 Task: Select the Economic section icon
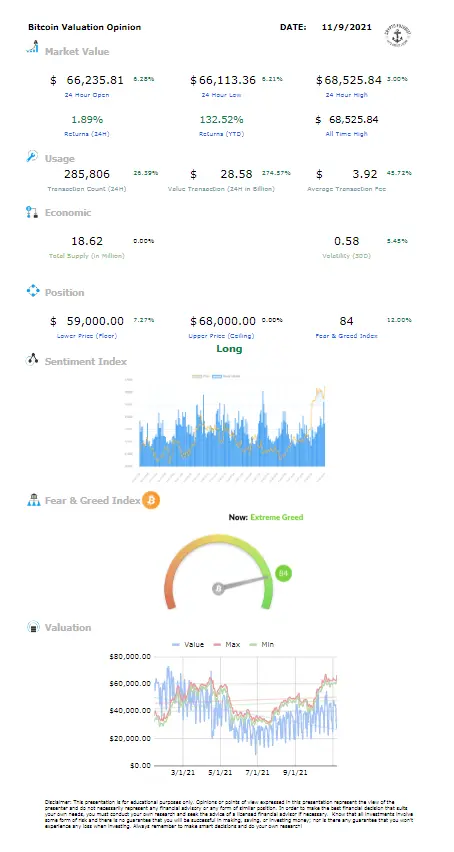click(x=32, y=212)
